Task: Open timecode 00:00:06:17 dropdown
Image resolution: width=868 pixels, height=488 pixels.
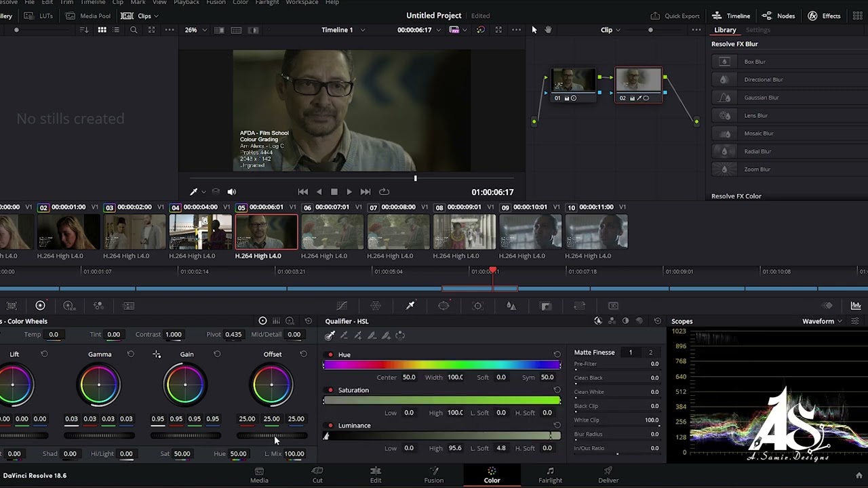Action: coord(419,30)
